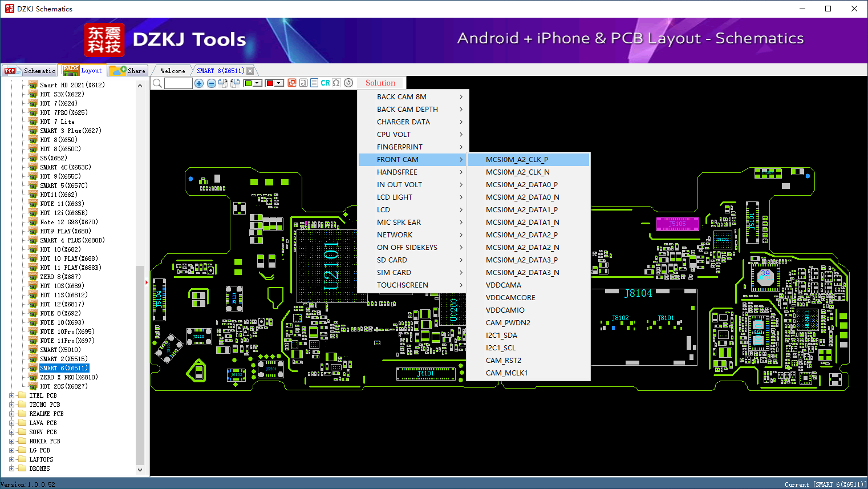This screenshot has width=868, height=489.
Task: Expand the REALME PCB folder
Action: click(x=12, y=414)
